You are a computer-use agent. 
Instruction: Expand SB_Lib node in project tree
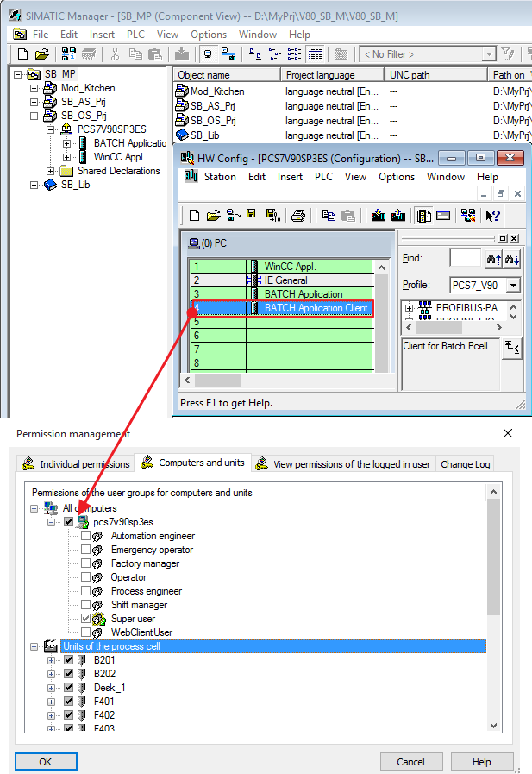click(x=34, y=186)
